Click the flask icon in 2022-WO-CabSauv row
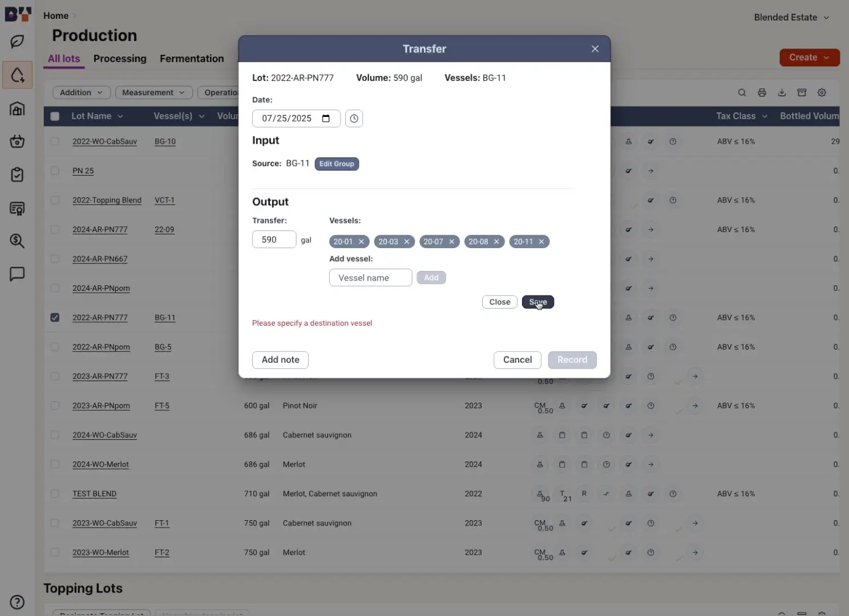The width and height of the screenshot is (849, 616). click(x=629, y=141)
